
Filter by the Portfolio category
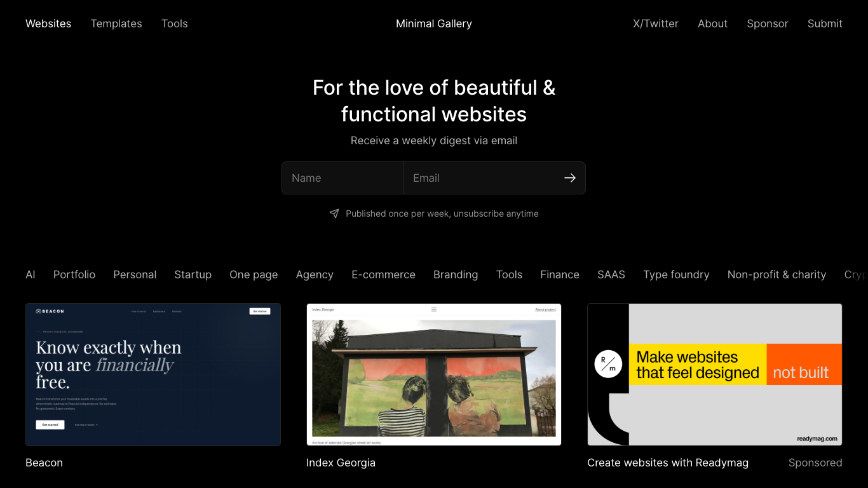[74, 274]
